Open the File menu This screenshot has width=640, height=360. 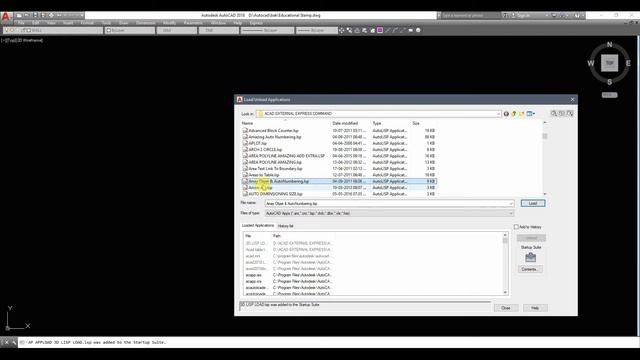21,23
